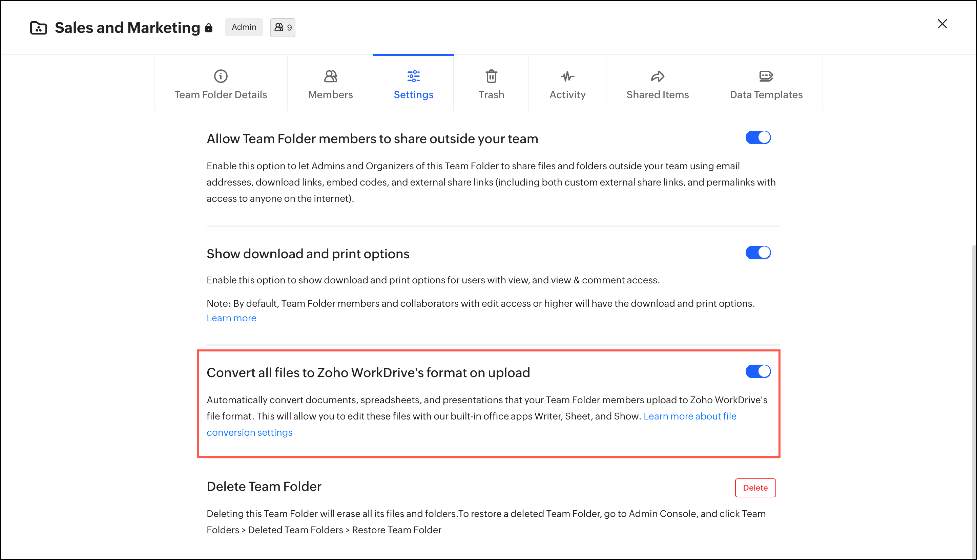Close the Team Folder settings dialog

[942, 24]
